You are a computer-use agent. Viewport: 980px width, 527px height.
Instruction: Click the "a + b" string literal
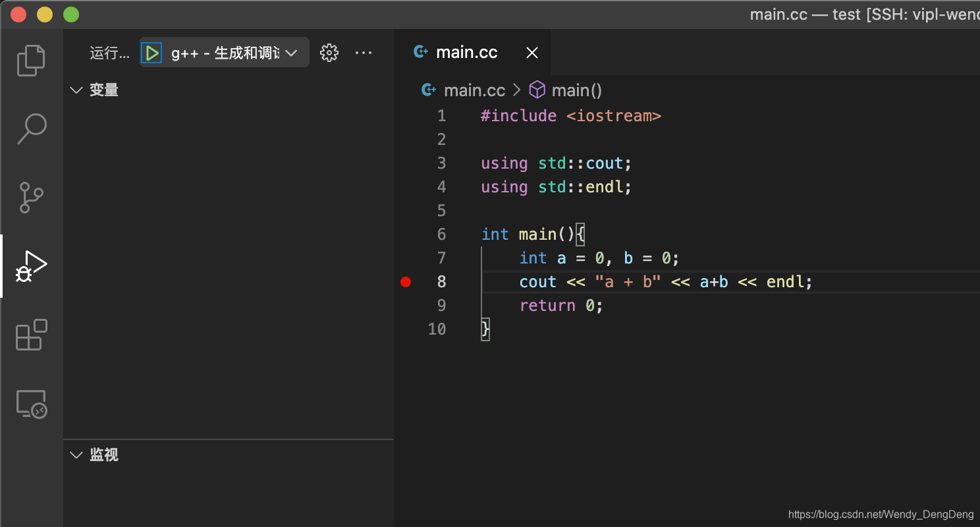(x=628, y=282)
